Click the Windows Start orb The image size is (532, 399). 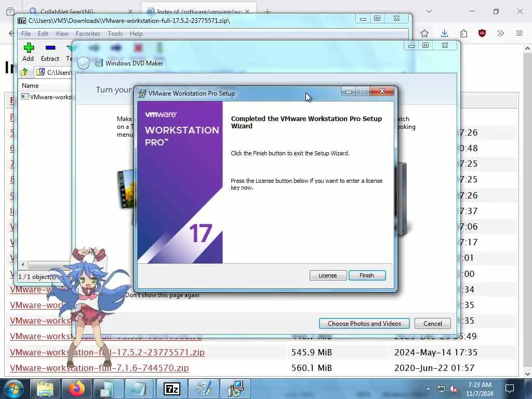(x=14, y=389)
